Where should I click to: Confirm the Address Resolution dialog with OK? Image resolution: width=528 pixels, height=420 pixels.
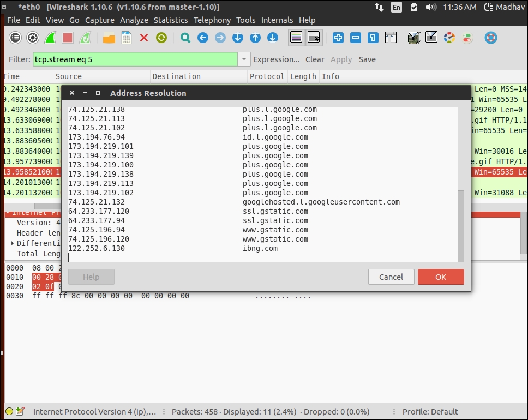click(x=441, y=277)
